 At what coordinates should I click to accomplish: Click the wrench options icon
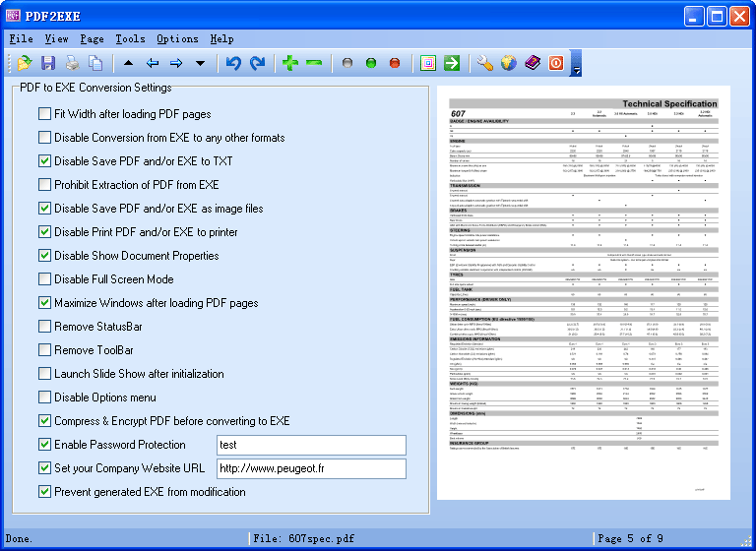[484, 63]
